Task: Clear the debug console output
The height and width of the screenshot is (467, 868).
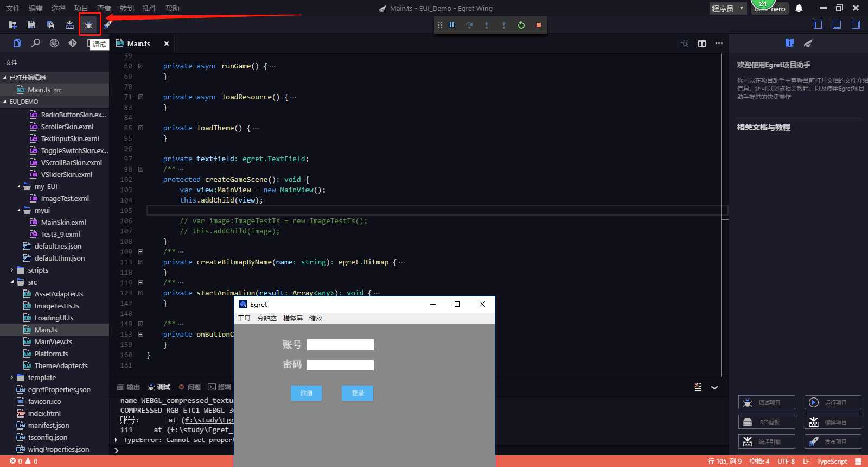Action: click(x=698, y=387)
